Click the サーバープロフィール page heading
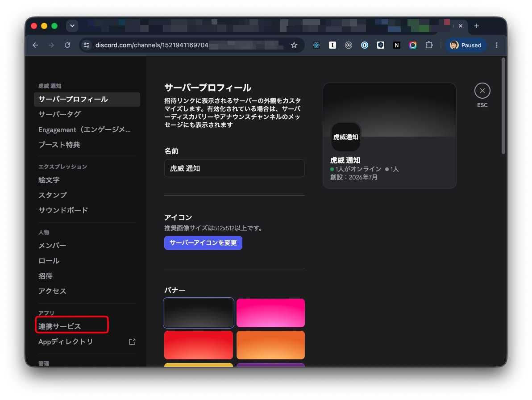 coord(208,88)
